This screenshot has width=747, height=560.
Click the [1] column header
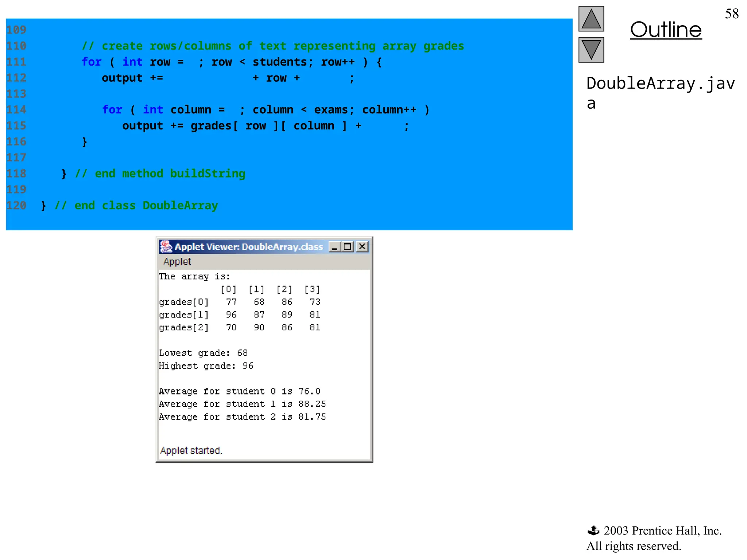(256, 289)
